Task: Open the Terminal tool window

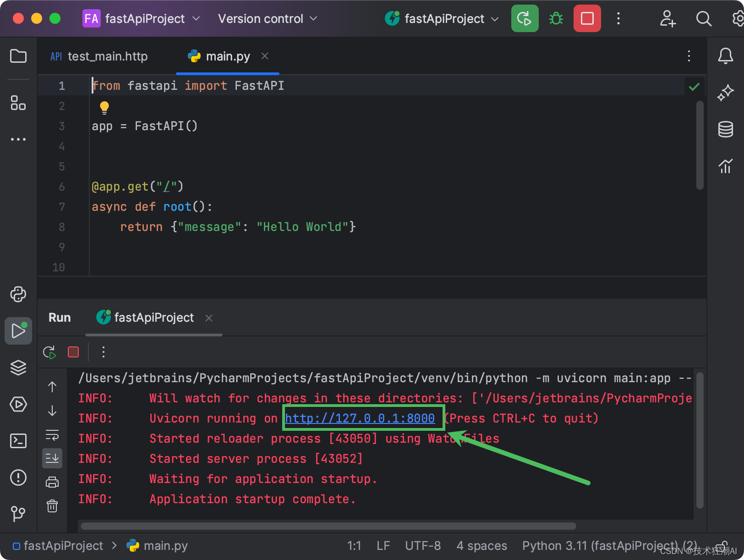Action: 18,441
